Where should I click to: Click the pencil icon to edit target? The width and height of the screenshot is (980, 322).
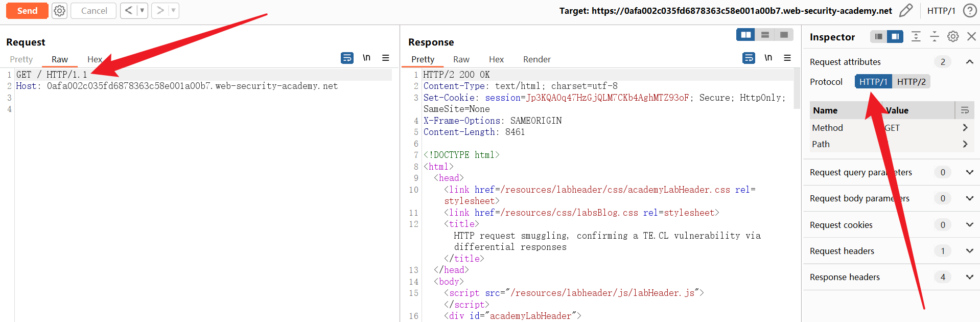pyautogui.click(x=906, y=11)
